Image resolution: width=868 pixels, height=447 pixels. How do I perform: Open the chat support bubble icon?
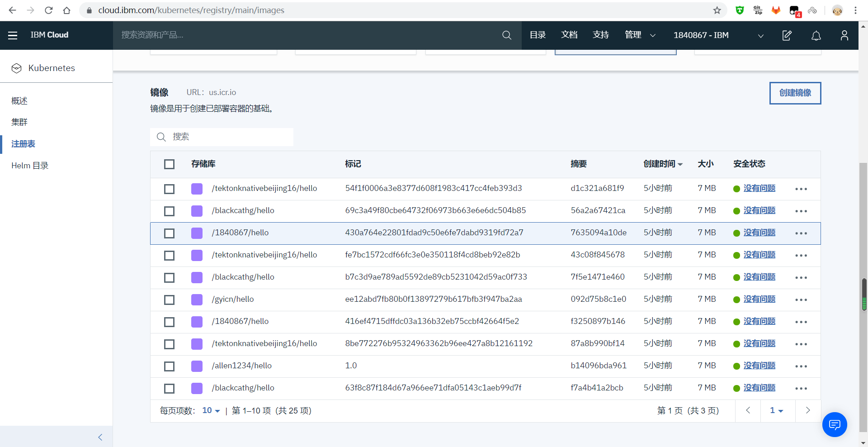tap(835, 424)
